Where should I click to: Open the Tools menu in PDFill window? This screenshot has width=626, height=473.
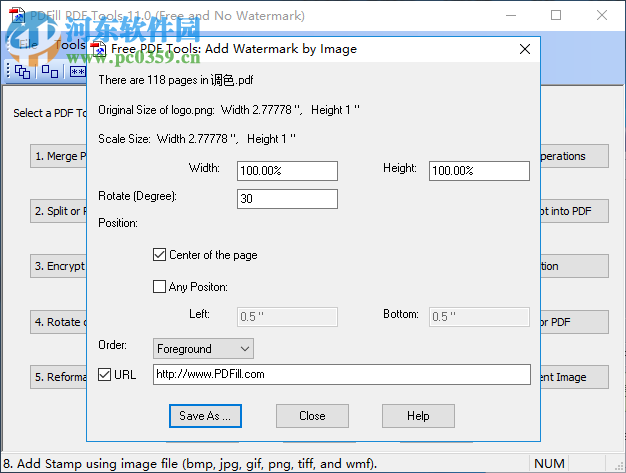(70, 45)
